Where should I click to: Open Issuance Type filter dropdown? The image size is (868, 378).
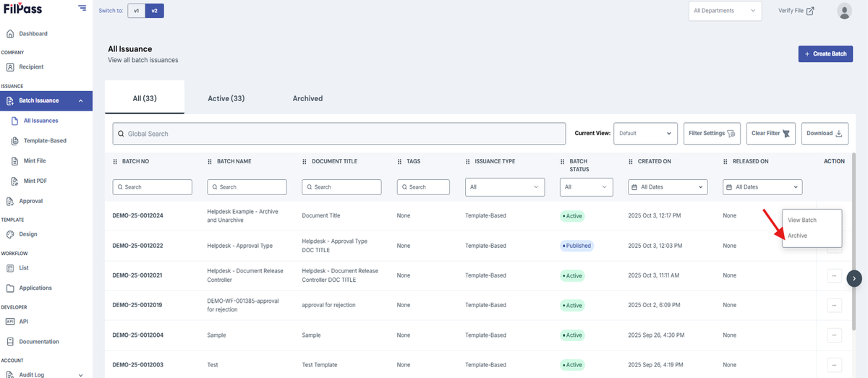[505, 187]
